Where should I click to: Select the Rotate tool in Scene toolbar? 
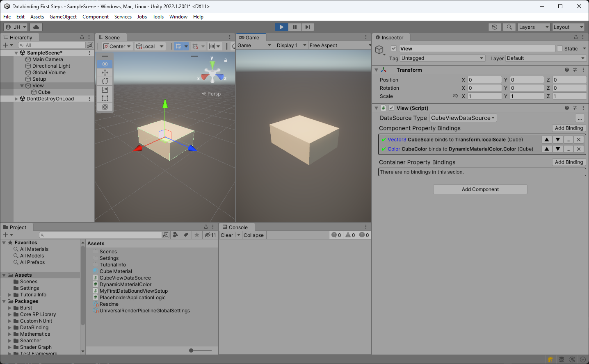point(105,81)
